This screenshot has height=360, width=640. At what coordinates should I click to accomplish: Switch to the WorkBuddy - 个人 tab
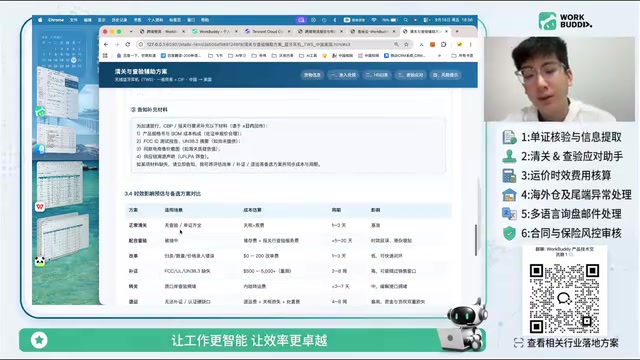point(215,31)
